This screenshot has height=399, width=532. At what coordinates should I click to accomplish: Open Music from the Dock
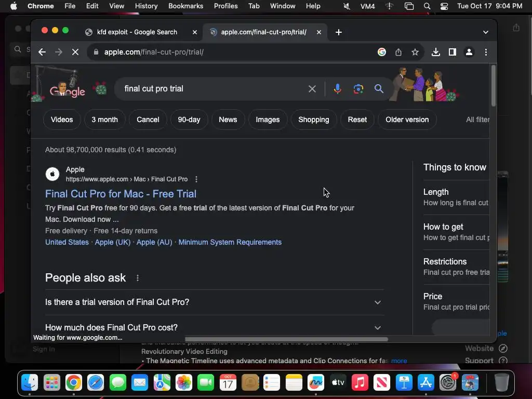pyautogui.click(x=360, y=383)
